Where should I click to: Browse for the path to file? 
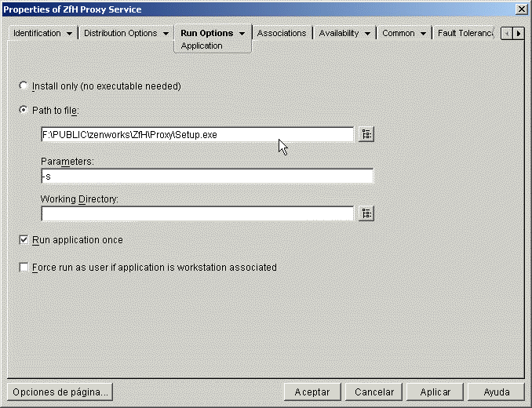tap(366, 134)
